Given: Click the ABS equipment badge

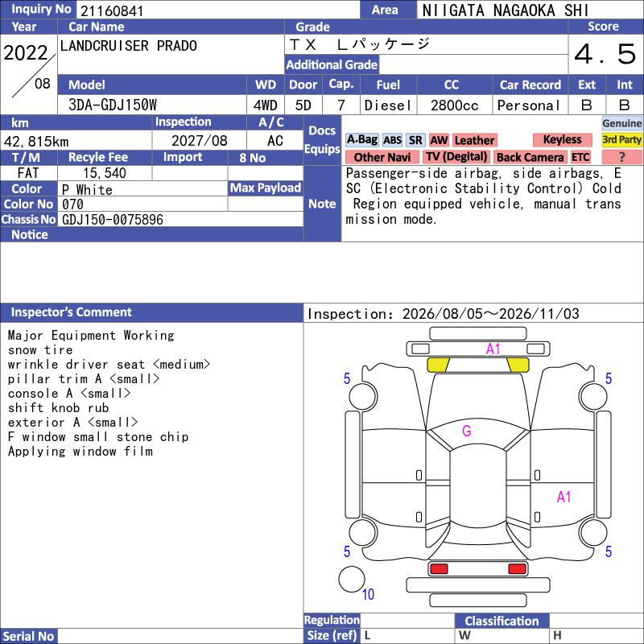Looking at the screenshot, I should [392, 140].
